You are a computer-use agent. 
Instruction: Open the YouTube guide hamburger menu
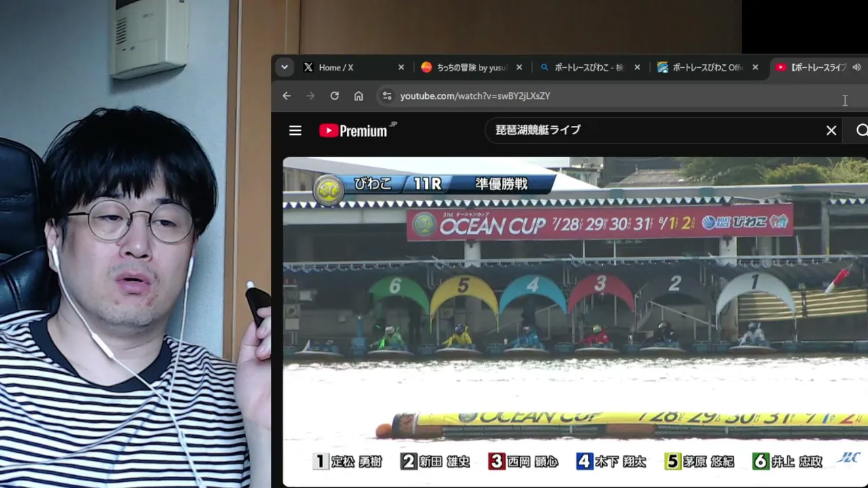[295, 131]
